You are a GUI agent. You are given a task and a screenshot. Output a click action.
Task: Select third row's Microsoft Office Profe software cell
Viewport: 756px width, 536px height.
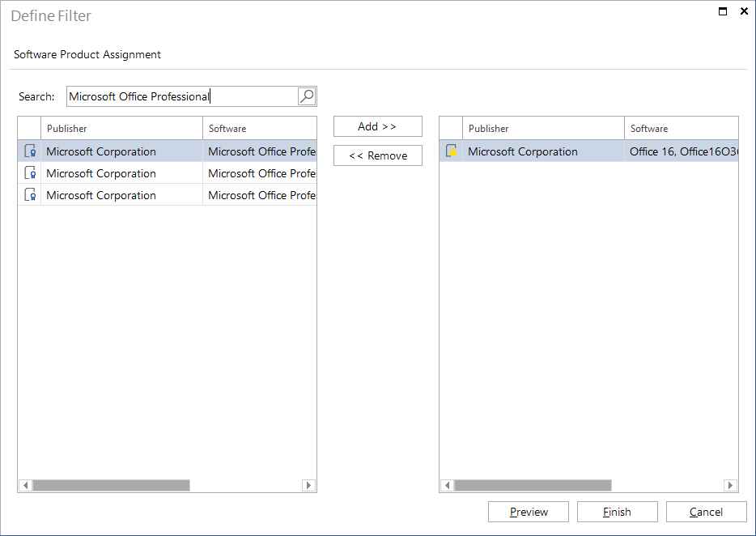pyautogui.click(x=259, y=195)
